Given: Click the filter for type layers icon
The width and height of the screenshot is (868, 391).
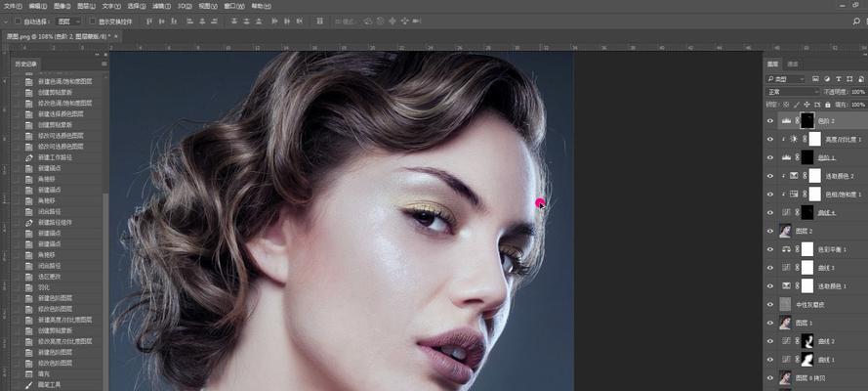Looking at the screenshot, I should click(x=838, y=79).
